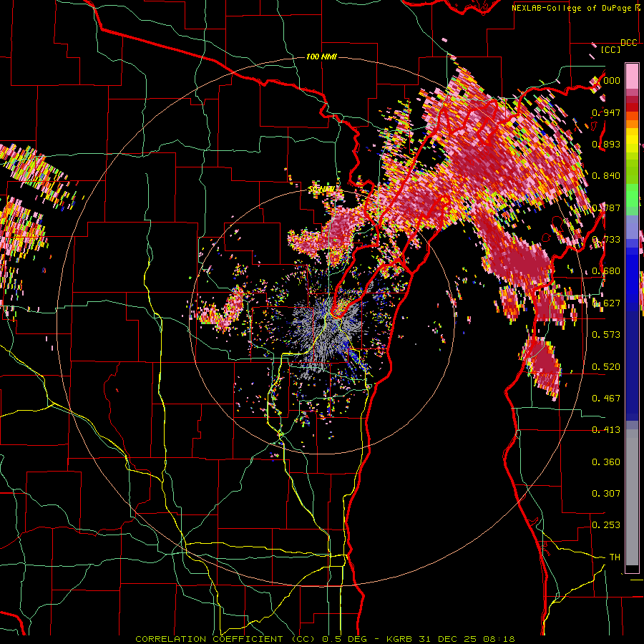This screenshot has width=644, height=644.
Task: Select the 0.413 legend value
Action: point(606,430)
